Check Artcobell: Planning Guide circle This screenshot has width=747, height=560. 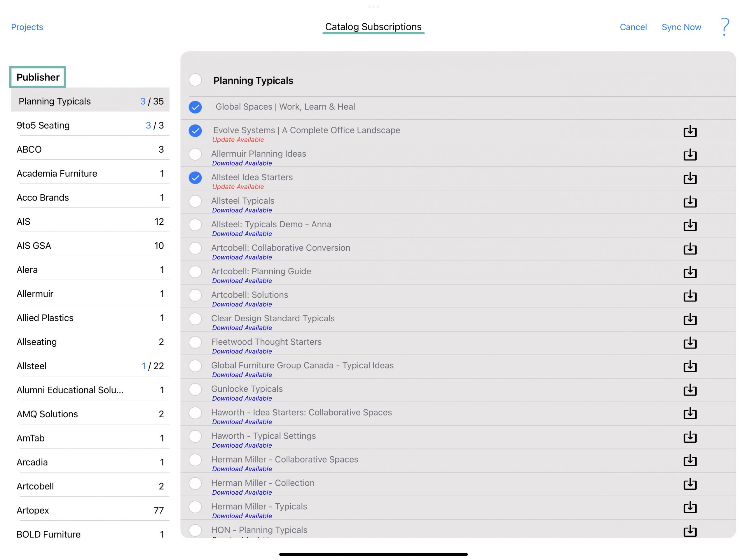(x=195, y=272)
